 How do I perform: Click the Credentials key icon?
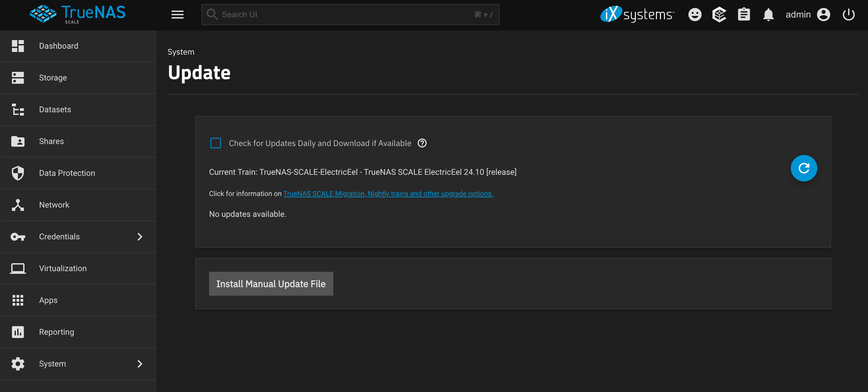tap(18, 237)
